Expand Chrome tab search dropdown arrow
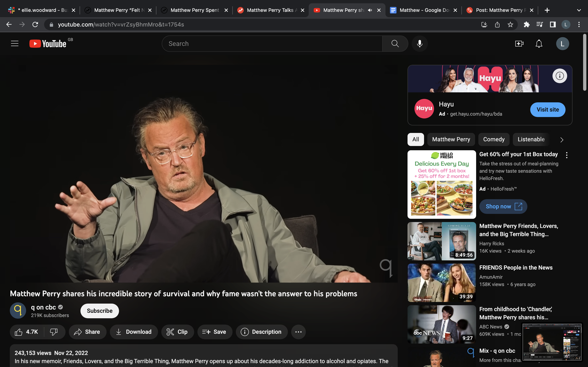588x367 pixels. 579,10
